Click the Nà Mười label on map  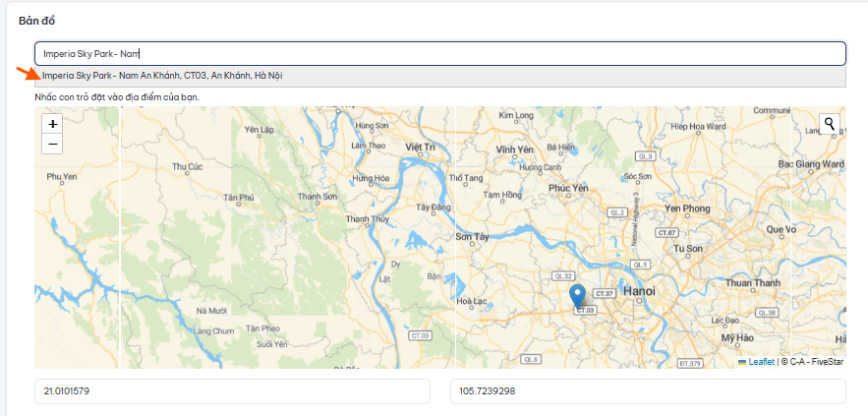(x=211, y=311)
